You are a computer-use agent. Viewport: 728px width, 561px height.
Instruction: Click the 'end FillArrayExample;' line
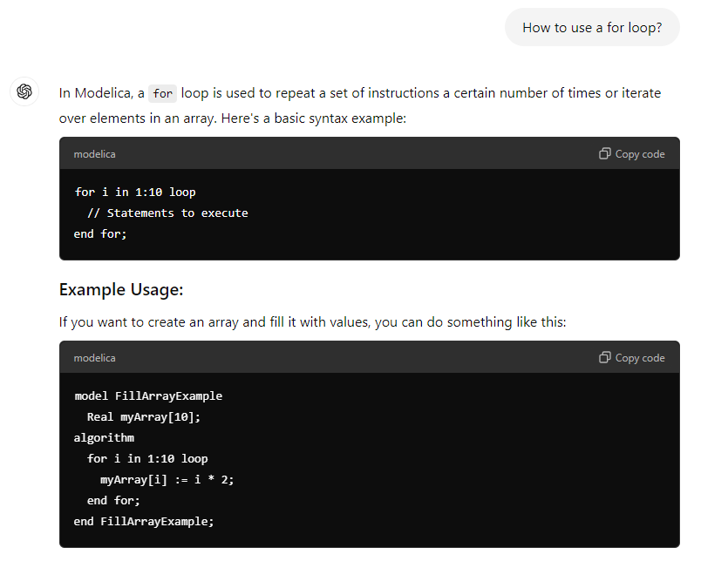tap(144, 521)
